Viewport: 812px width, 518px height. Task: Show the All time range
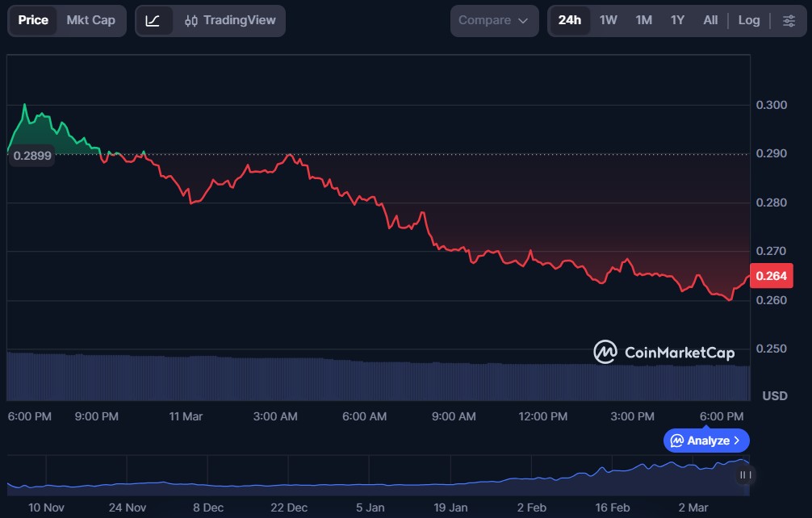(x=710, y=20)
